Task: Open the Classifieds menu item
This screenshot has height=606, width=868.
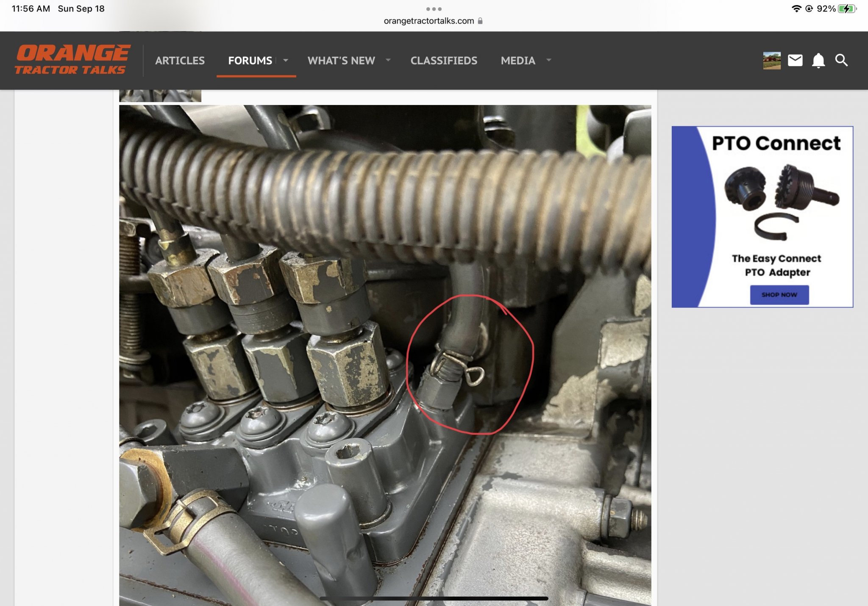Action: point(444,61)
